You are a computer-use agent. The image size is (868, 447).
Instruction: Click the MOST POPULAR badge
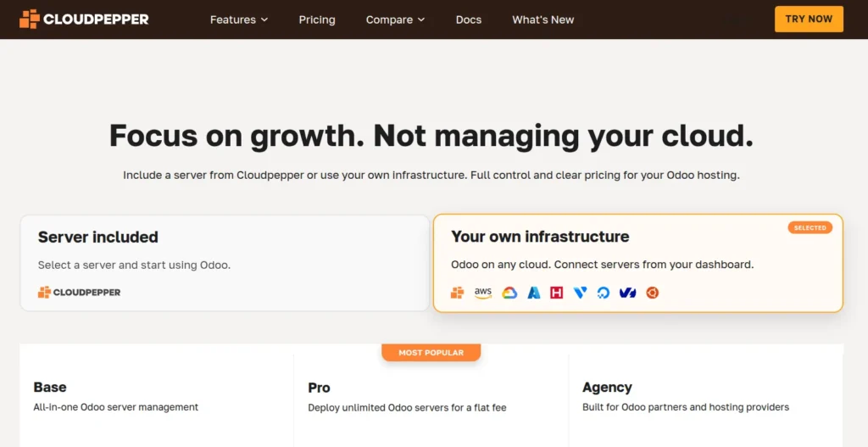[431, 352]
